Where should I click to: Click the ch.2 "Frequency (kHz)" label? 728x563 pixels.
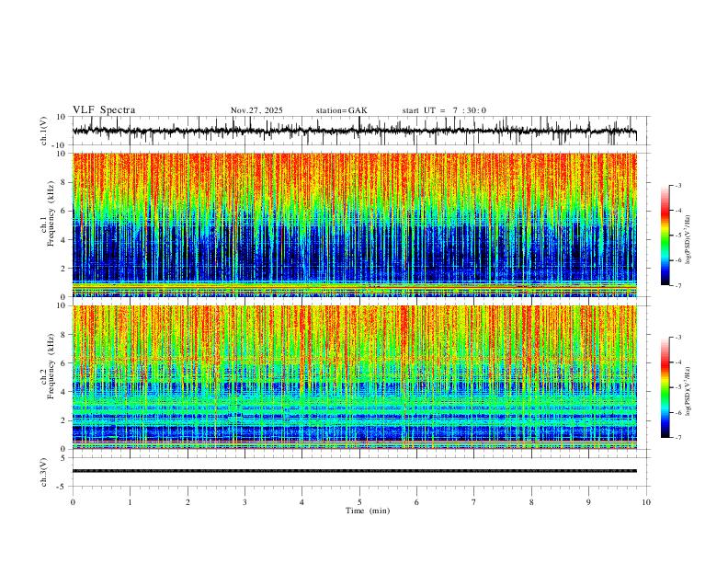(51, 366)
